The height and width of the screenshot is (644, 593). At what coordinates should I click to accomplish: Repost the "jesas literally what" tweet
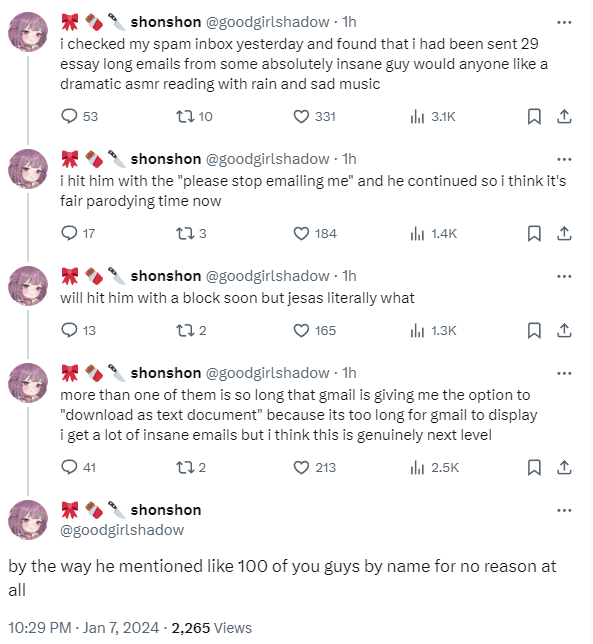pyautogui.click(x=191, y=331)
